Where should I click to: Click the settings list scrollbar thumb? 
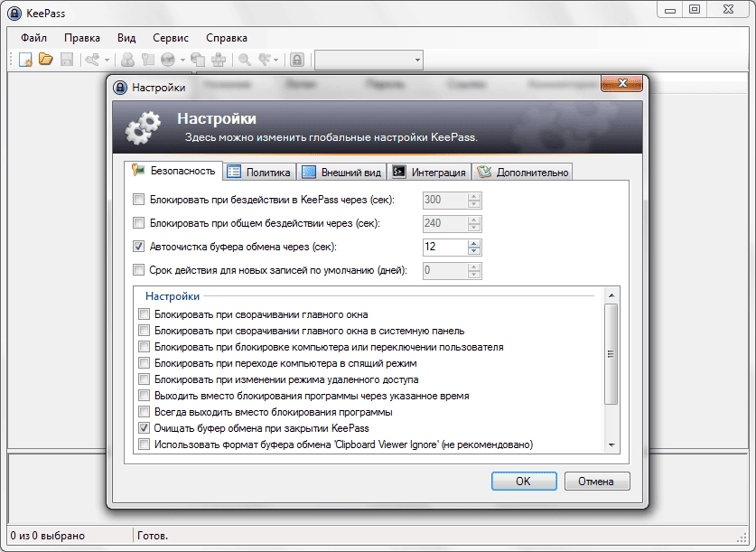click(x=611, y=354)
